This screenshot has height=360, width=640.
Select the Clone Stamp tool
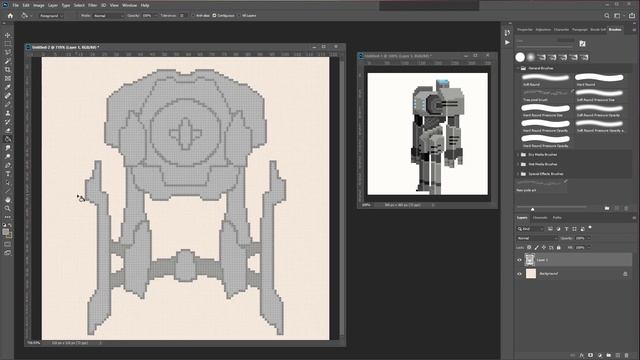pyautogui.click(x=8, y=113)
